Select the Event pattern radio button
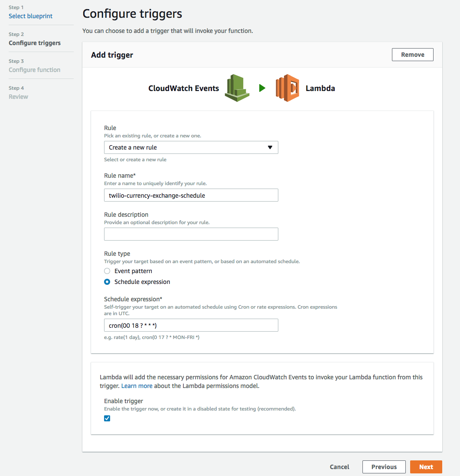 click(x=107, y=271)
